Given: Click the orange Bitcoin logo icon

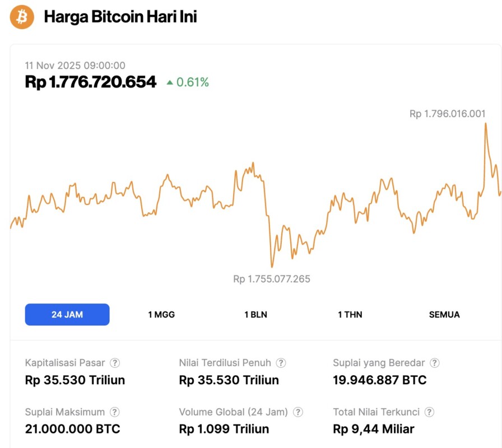Looking at the screenshot, I should [x=22, y=17].
